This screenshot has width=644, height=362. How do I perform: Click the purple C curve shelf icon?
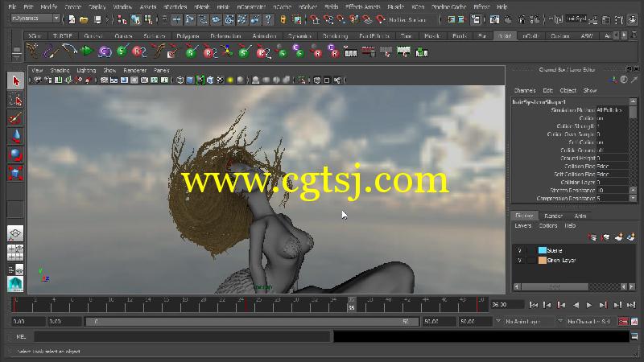click(105, 51)
